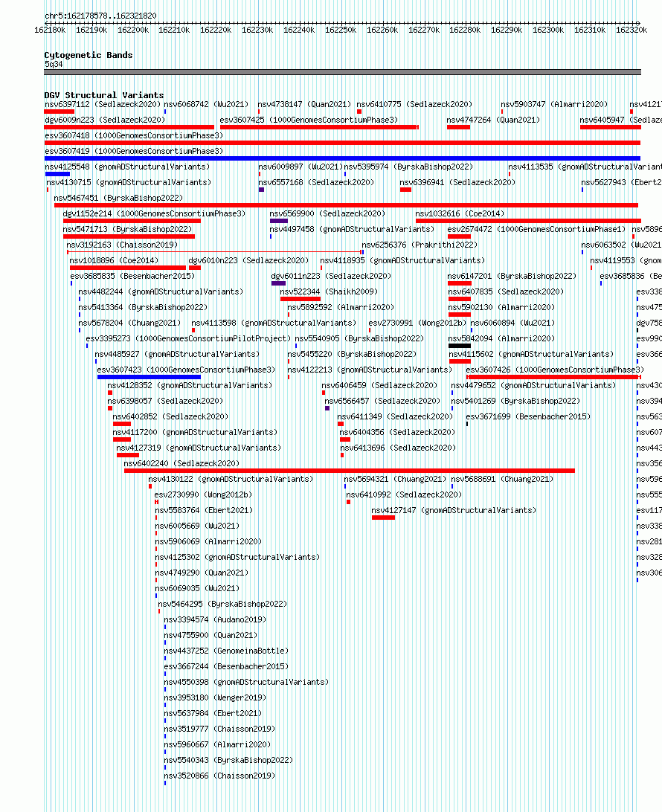Click nsv3394574 (Audano2019) label
Image resolution: width=662 pixels, height=812 pixels.
click(215, 620)
